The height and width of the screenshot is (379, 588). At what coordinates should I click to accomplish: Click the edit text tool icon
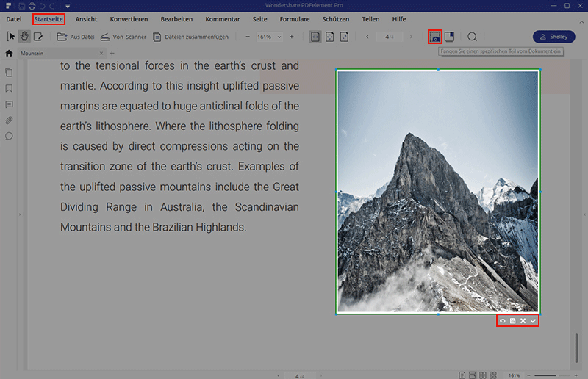(38, 37)
